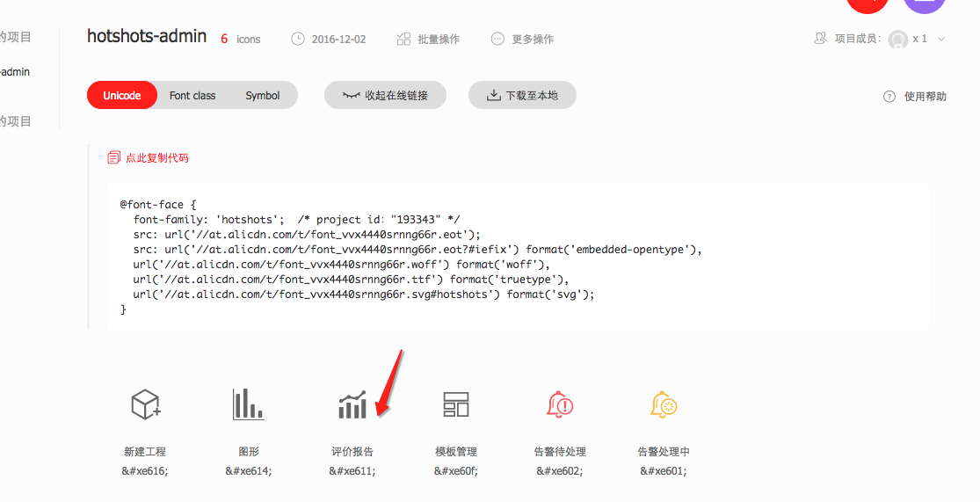
Task: Click the hotshots-admin project title
Action: 147,36
